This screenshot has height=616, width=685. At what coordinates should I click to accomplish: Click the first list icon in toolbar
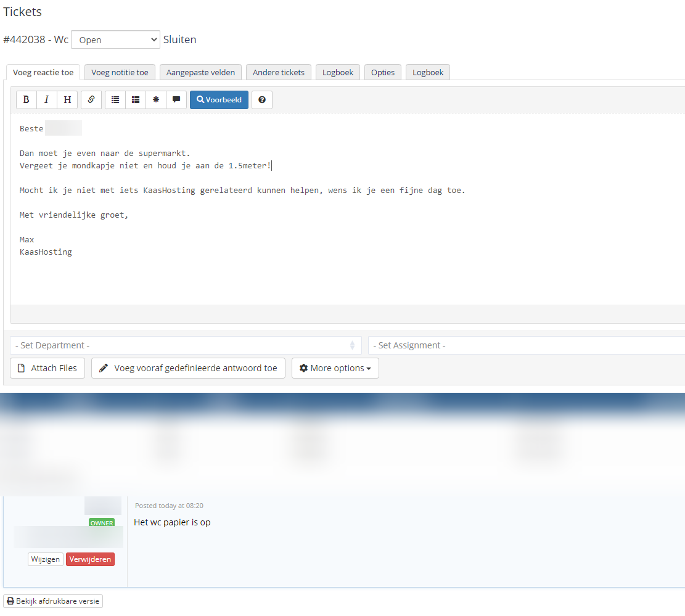tap(115, 100)
